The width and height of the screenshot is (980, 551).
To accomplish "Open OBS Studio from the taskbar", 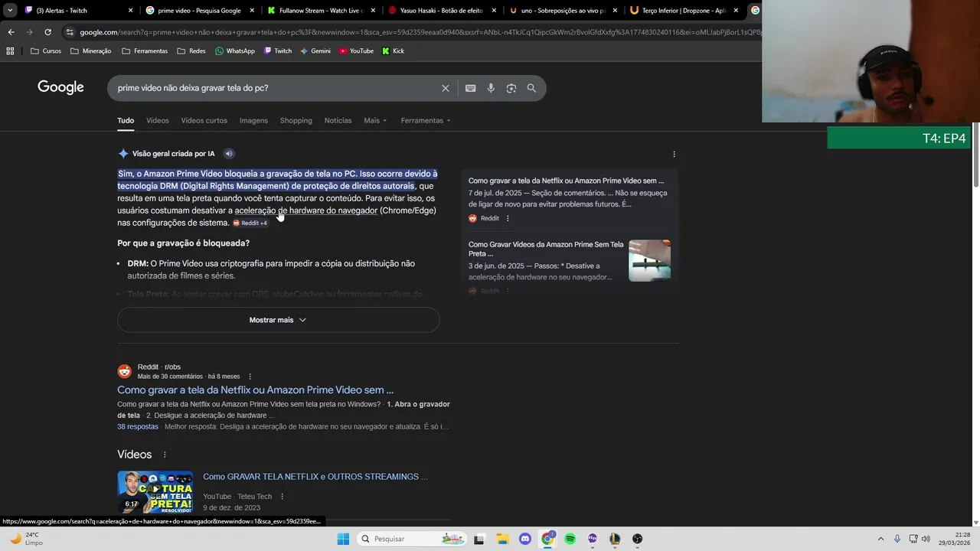I will (637, 539).
